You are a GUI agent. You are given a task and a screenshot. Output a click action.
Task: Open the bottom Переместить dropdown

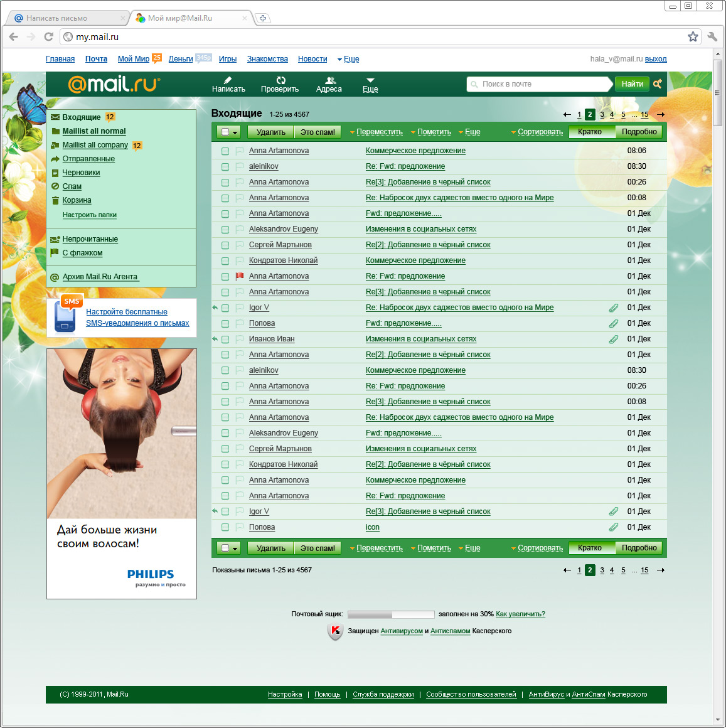click(376, 548)
